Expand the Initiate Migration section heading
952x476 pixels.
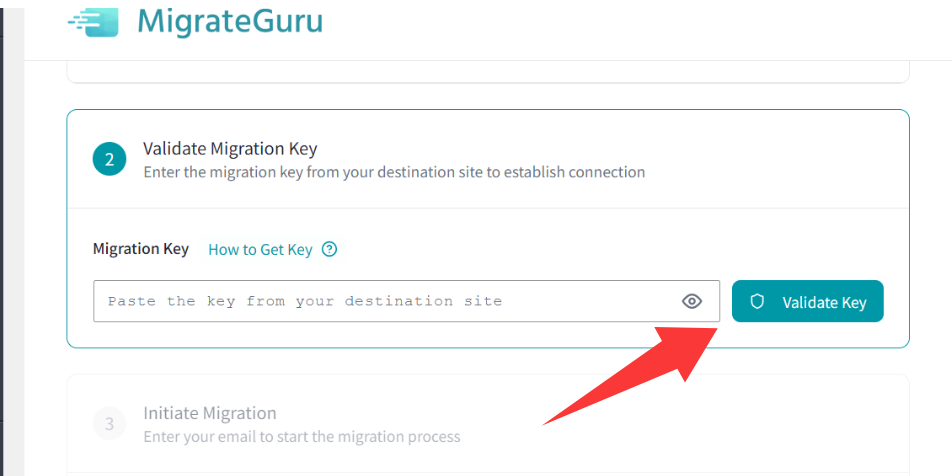pos(209,413)
